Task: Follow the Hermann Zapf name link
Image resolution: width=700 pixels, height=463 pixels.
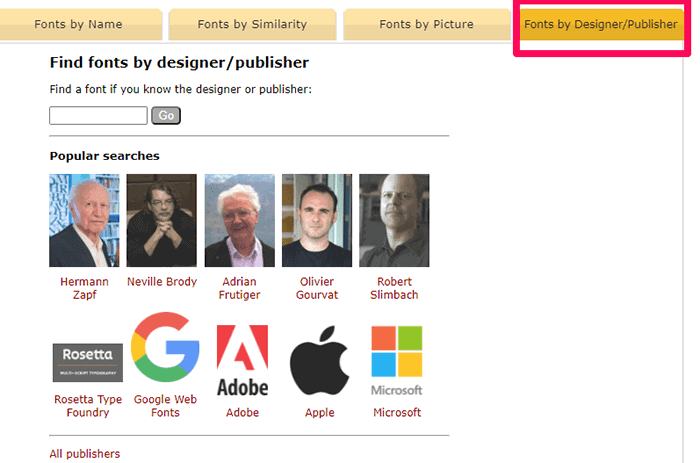Action: click(84, 288)
